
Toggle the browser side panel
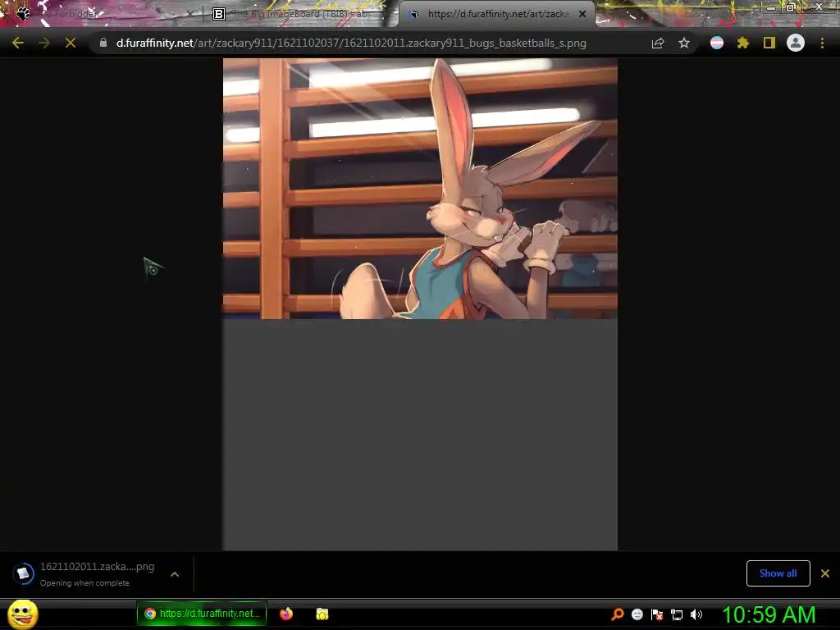tap(769, 43)
